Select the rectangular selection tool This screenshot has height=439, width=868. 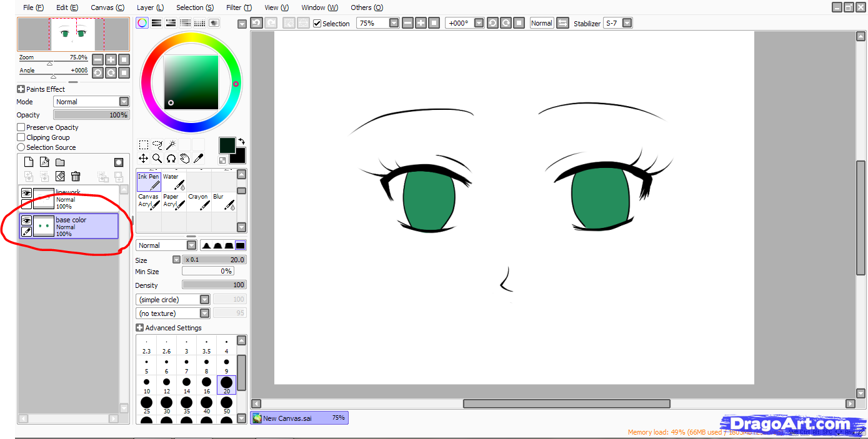pyautogui.click(x=143, y=145)
